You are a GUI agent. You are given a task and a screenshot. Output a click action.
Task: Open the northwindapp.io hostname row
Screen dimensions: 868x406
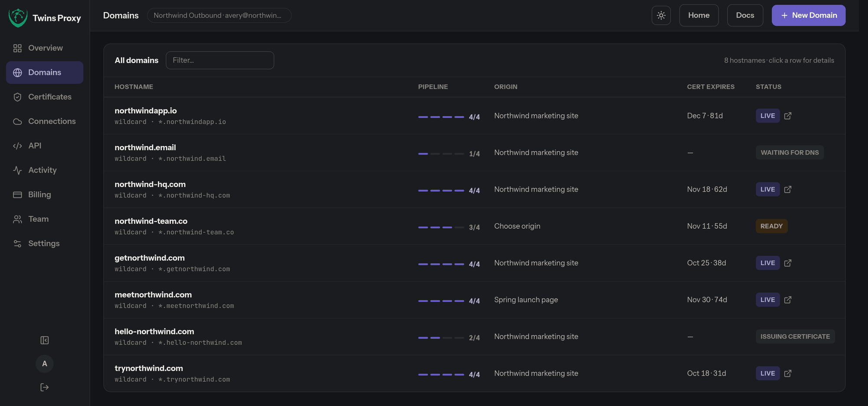474,116
